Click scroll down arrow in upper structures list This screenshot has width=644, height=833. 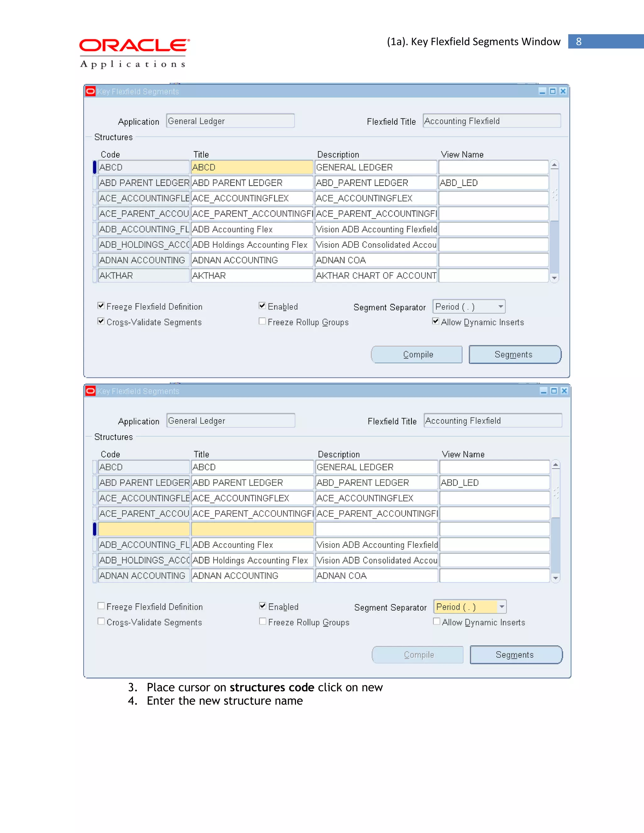554,278
